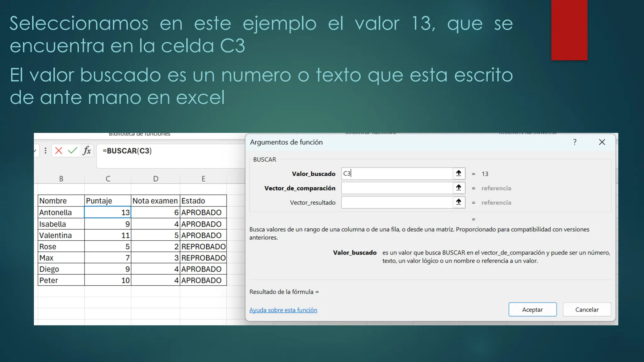Click the Estado header cell
Image resolution: width=644 pixels, height=362 pixels.
pyautogui.click(x=203, y=201)
